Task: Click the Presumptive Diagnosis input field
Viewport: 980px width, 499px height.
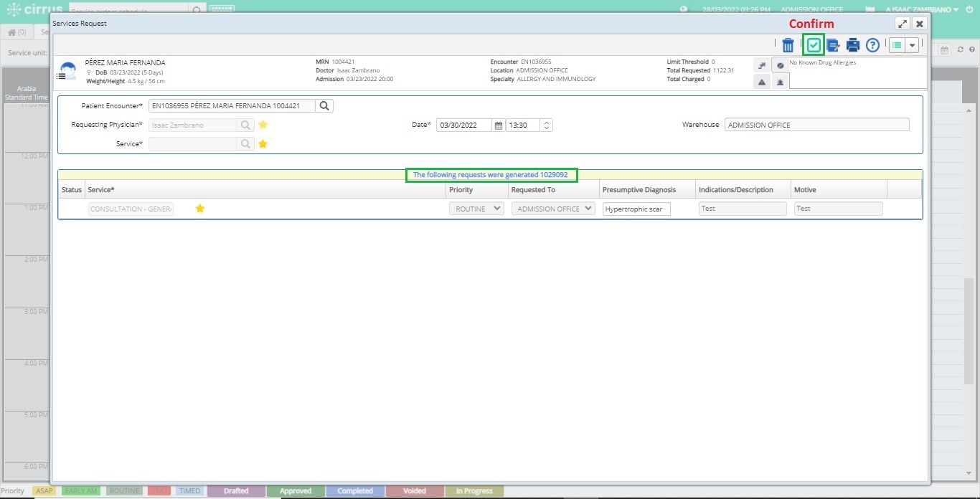Action: point(636,209)
